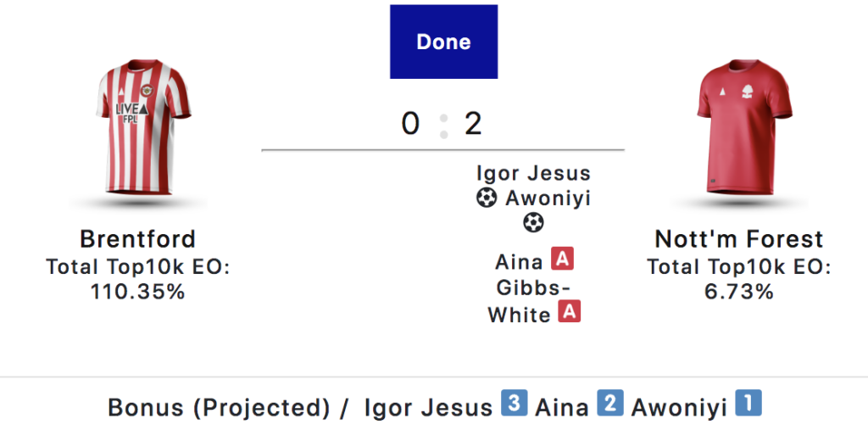Click Igor Jesus's 3 bonus points badge
Image resolution: width=868 pixels, height=430 pixels.
pos(514,403)
